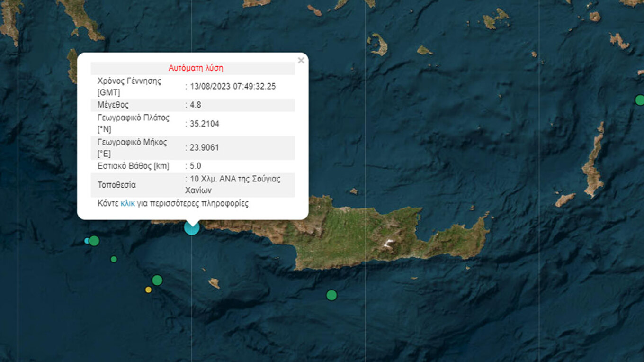This screenshot has height=362, width=644.
Task: Click the longitude value '23.9061'
Action: tap(204, 148)
